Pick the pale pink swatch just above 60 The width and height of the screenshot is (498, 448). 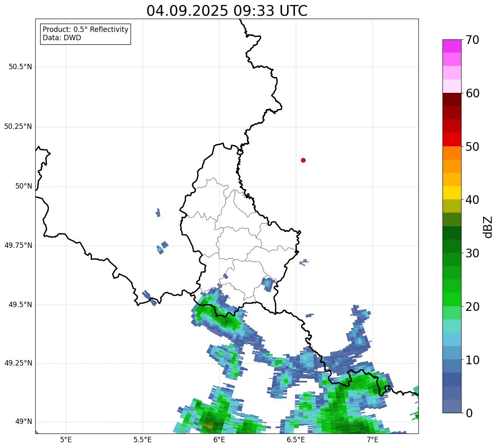[x=452, y=86]
